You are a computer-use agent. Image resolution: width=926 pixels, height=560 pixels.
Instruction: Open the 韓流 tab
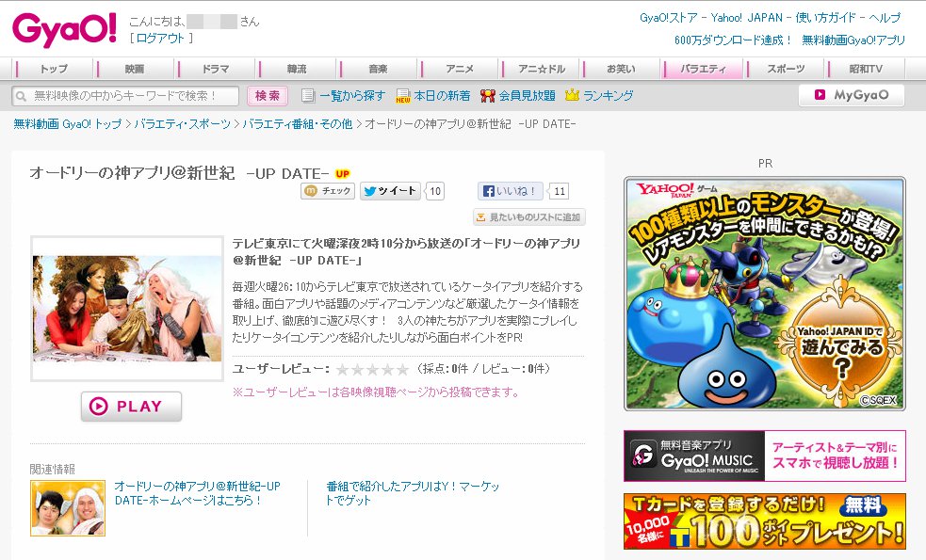click(x=297, y=69)
